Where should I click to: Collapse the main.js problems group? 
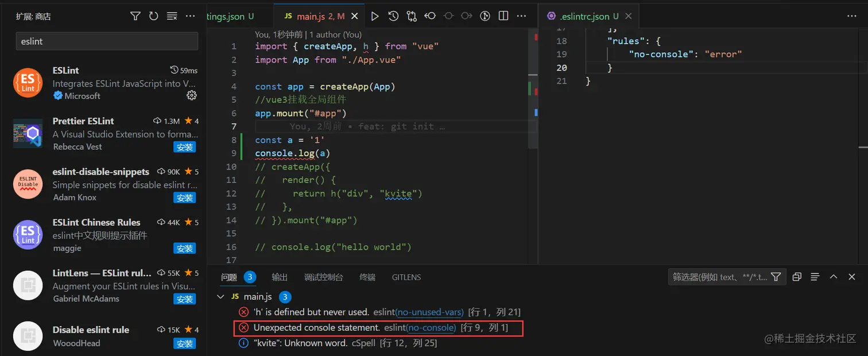coord(220,297)
